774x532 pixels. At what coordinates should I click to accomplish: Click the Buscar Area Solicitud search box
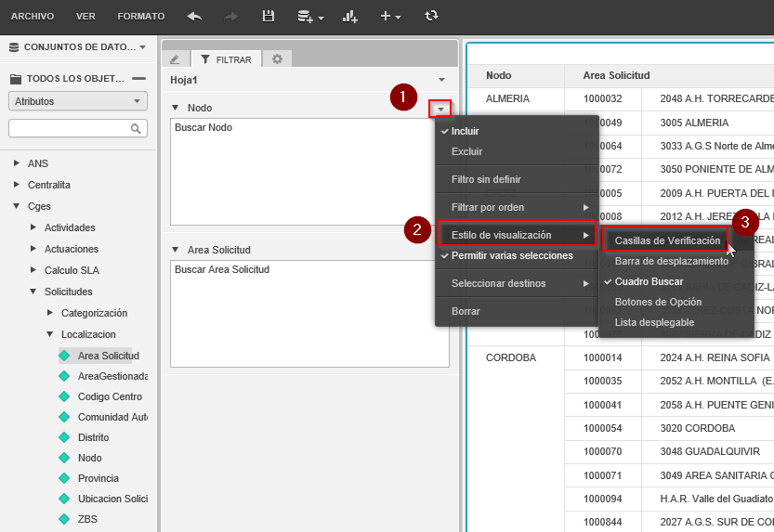coord(309,314)
